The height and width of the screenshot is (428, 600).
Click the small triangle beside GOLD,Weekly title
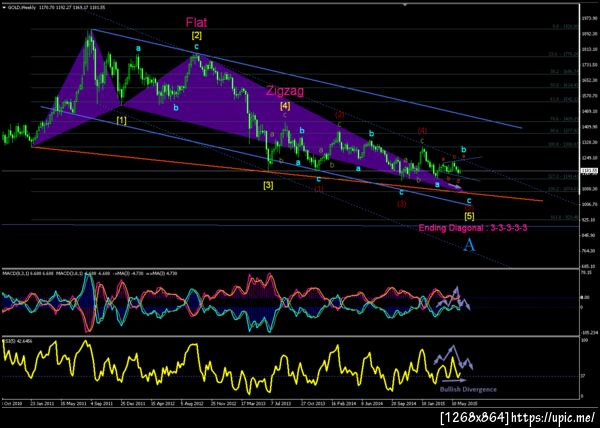coord(4,7)
